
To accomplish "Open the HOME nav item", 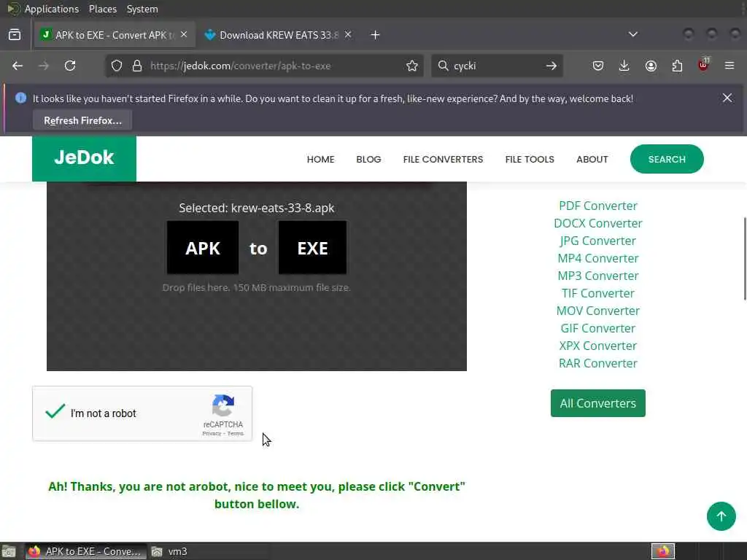I will (x=321, y=160).
